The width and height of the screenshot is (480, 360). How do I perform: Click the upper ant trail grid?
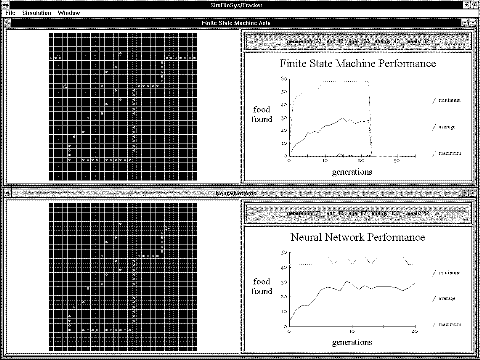coord(123,107)
